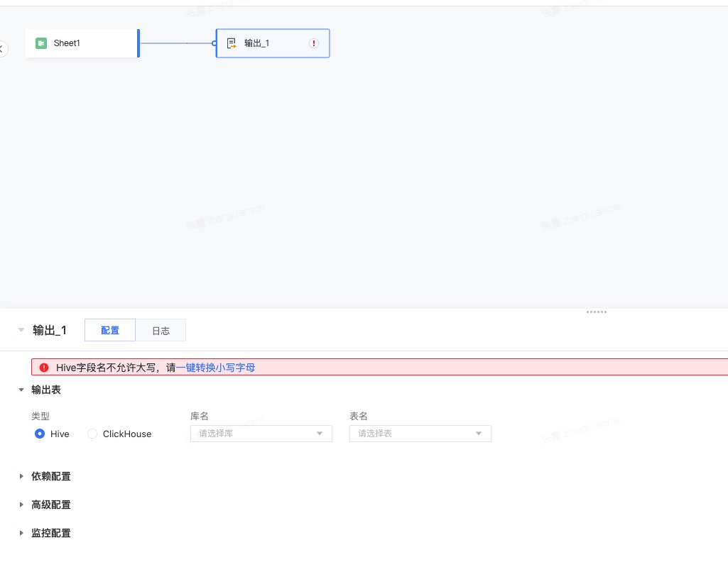Click the green Sheet1 spreadsheet icon
Viewport: 728px width, 572px height.
point(41,43)
